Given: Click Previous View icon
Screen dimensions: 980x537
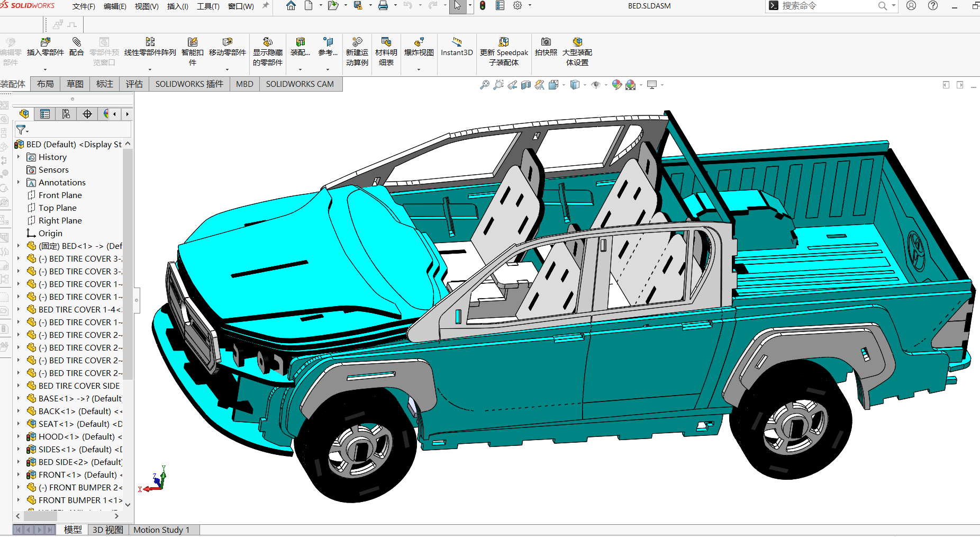Looking at the screenshot, I should (512, 85).
